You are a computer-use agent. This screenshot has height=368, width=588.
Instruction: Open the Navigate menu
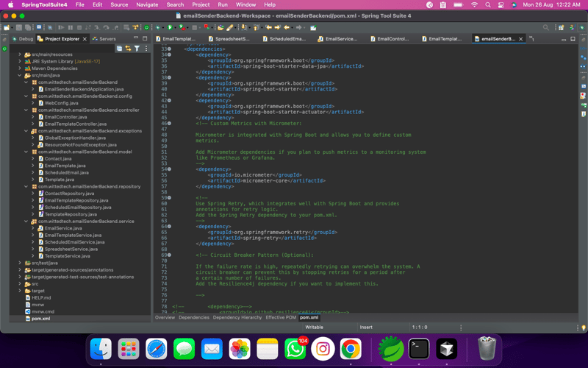click(x=147, y=5)
